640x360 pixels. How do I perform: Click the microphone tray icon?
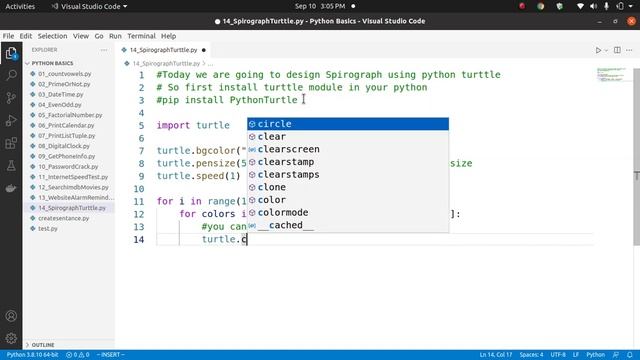[607, 6]
